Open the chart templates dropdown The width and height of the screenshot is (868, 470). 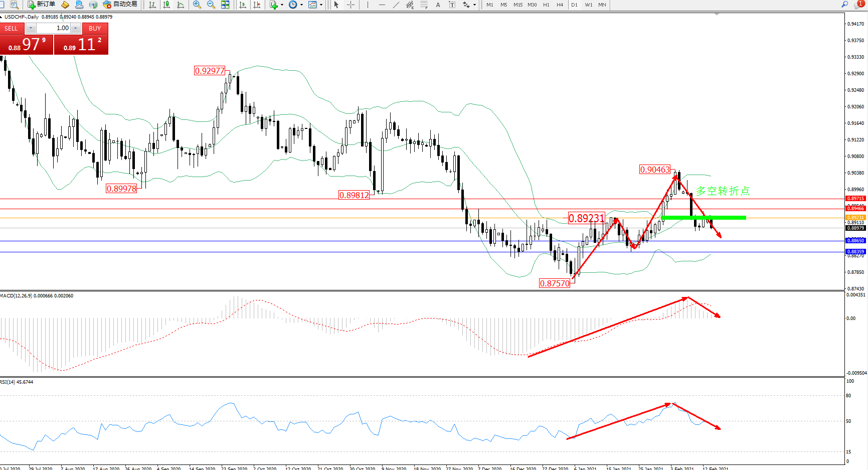click(x=321, y=5)
